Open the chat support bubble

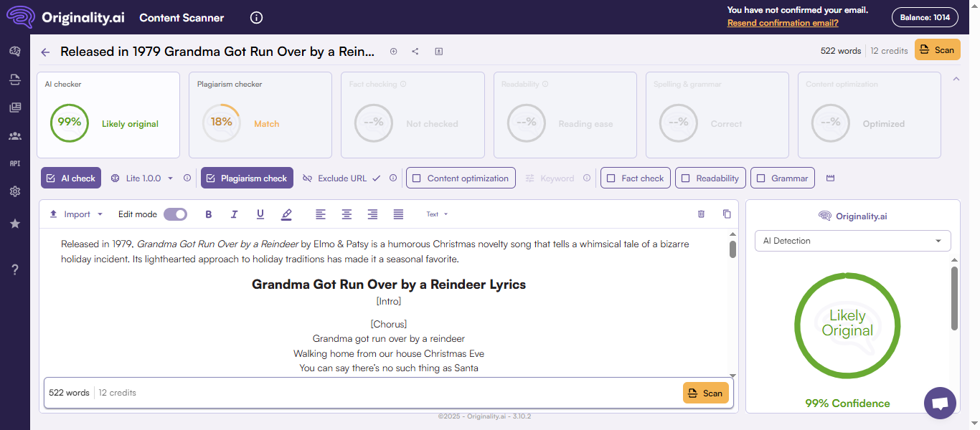941,403
